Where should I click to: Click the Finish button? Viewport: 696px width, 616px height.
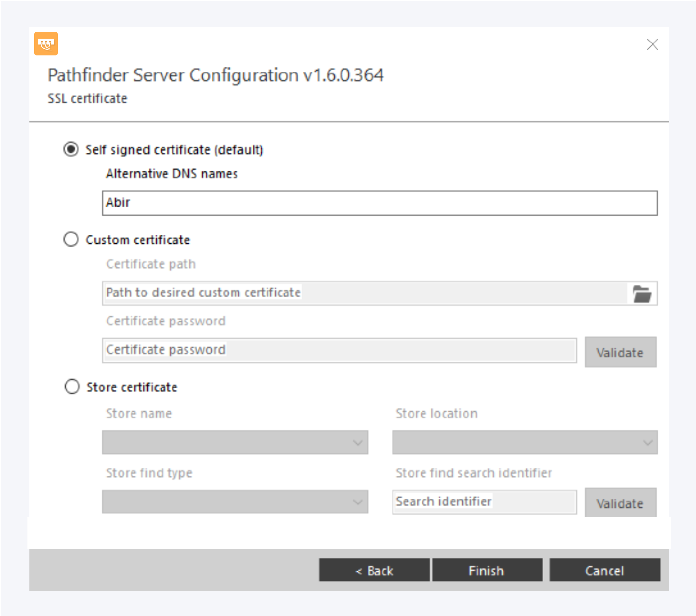point(487,570)
